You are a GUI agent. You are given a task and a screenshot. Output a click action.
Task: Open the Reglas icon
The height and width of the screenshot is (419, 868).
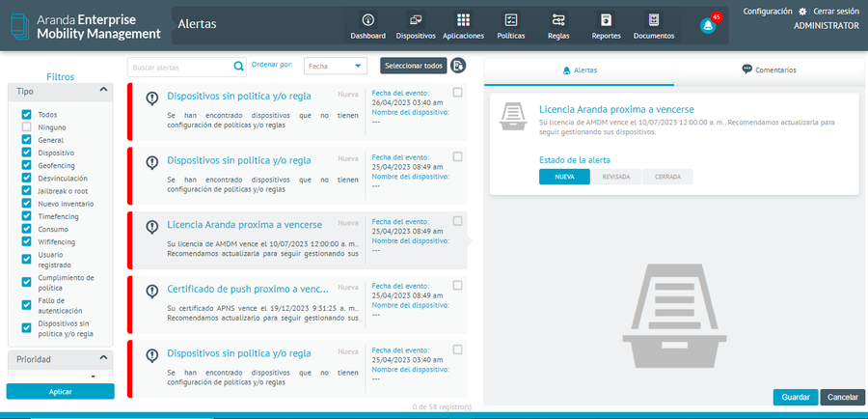[x=558, y=20]
